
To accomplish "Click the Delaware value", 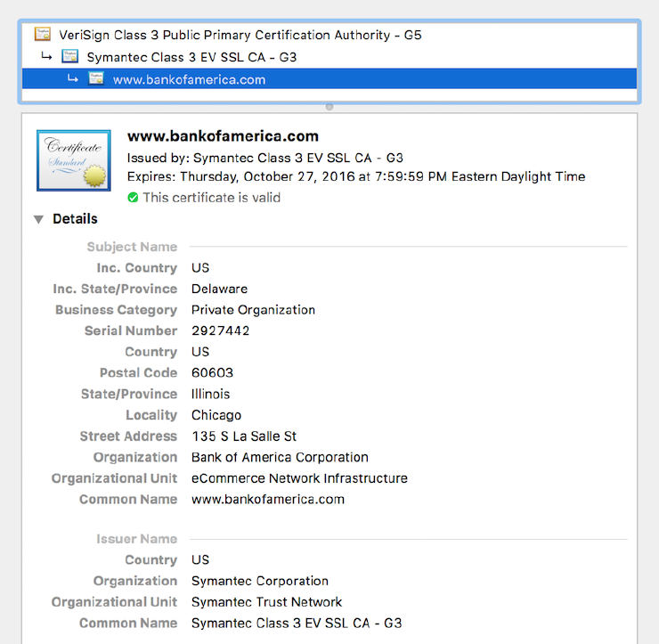I will click(x=219, y=289).
